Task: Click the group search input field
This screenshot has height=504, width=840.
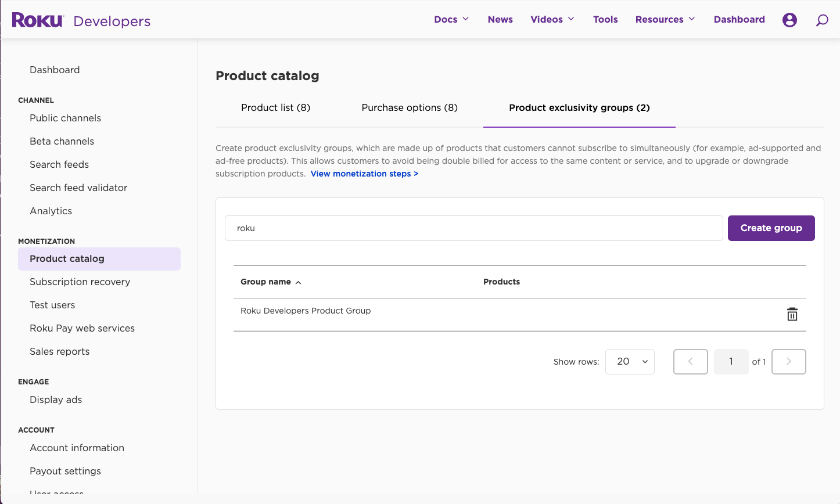Action: [473, 228]
